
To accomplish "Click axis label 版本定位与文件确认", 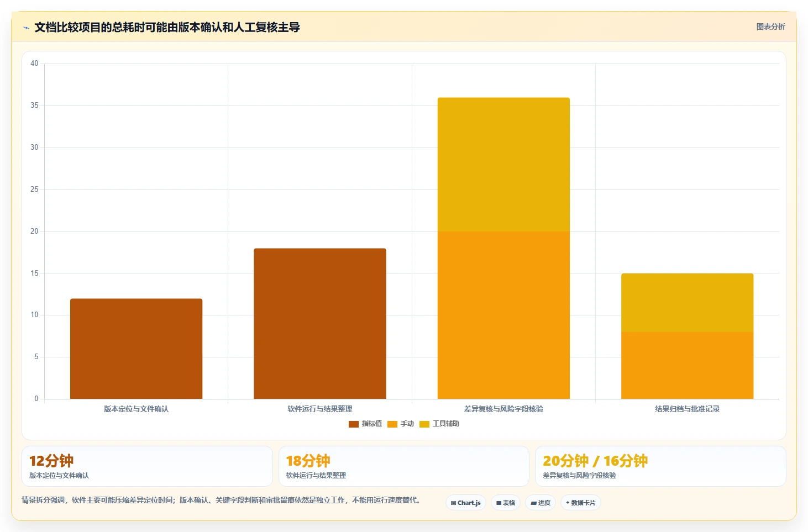I will click(136, 409).
